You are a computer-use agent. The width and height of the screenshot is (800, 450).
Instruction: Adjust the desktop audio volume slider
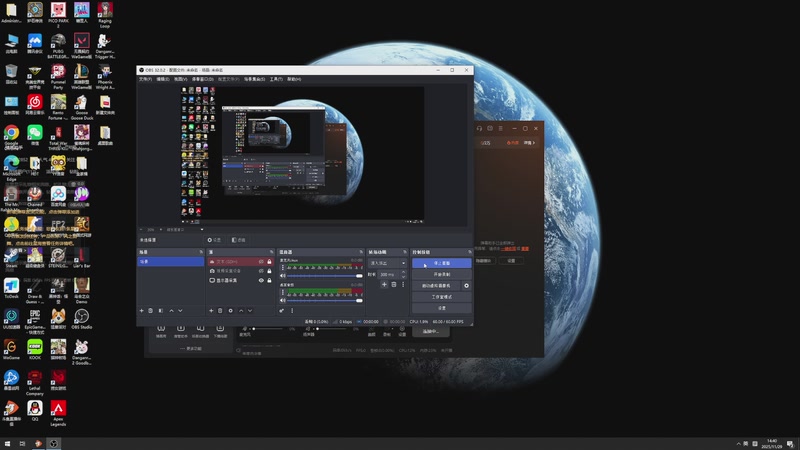click(325, 301)
